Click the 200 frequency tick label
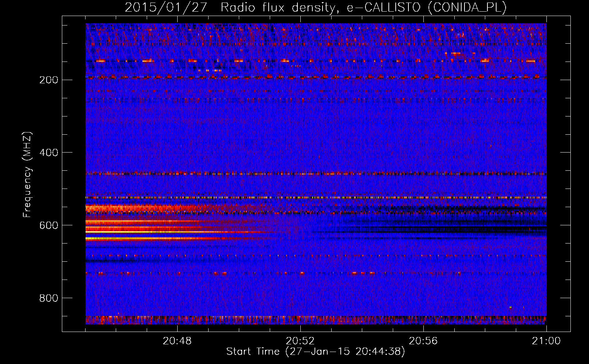 pos(49,80)
